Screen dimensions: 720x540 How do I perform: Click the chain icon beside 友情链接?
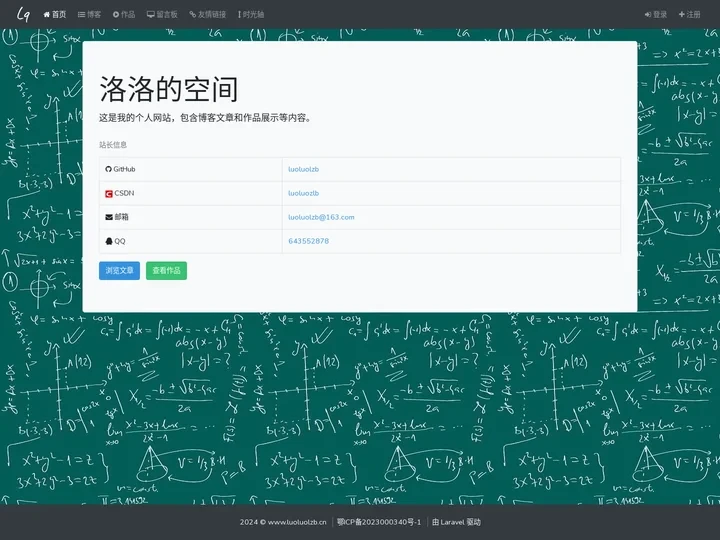pos(192,15)
